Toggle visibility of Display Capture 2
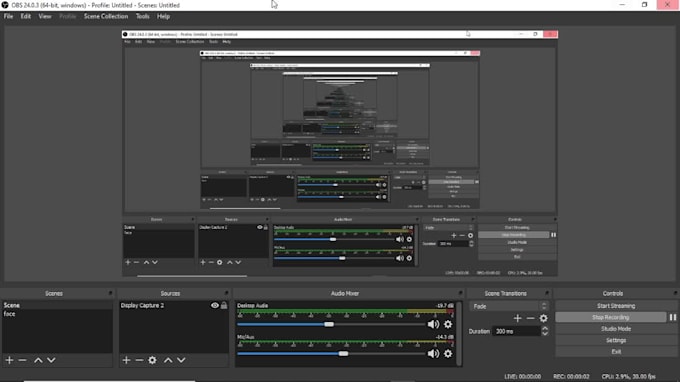680x382 pixels. (215, 305)
